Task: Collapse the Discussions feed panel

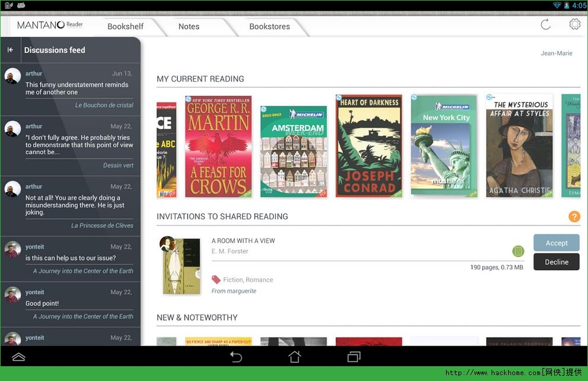Action: tap(10, 50)
